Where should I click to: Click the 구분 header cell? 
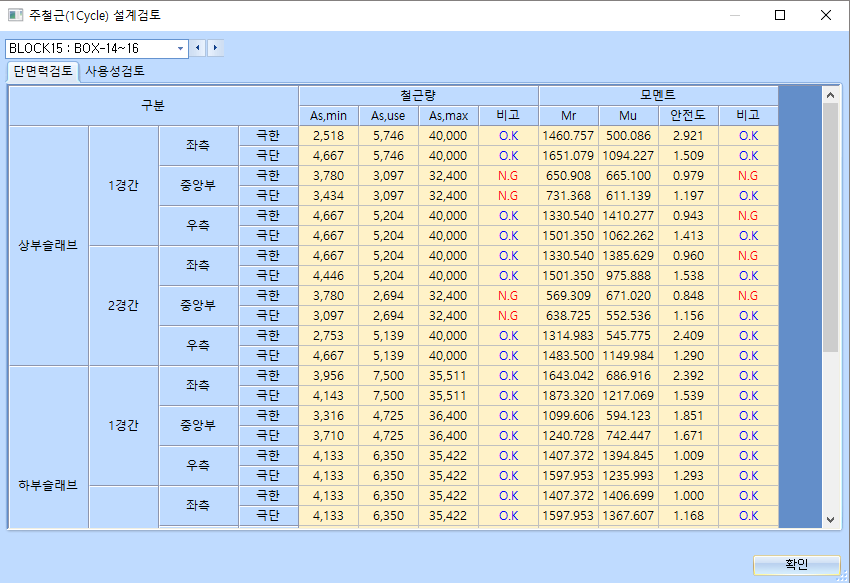153,106
